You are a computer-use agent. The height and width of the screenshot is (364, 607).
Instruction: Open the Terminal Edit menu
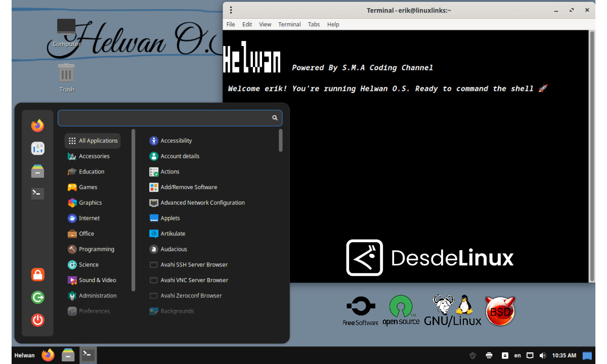click(247, 24)
